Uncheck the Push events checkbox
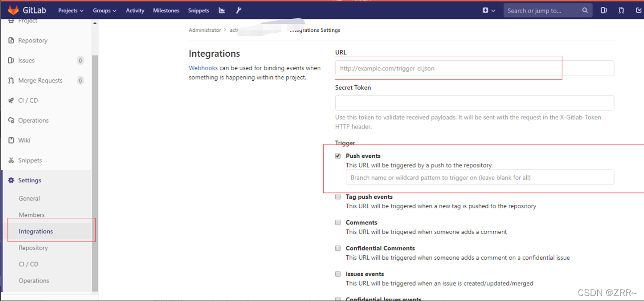 coord(338,156)
